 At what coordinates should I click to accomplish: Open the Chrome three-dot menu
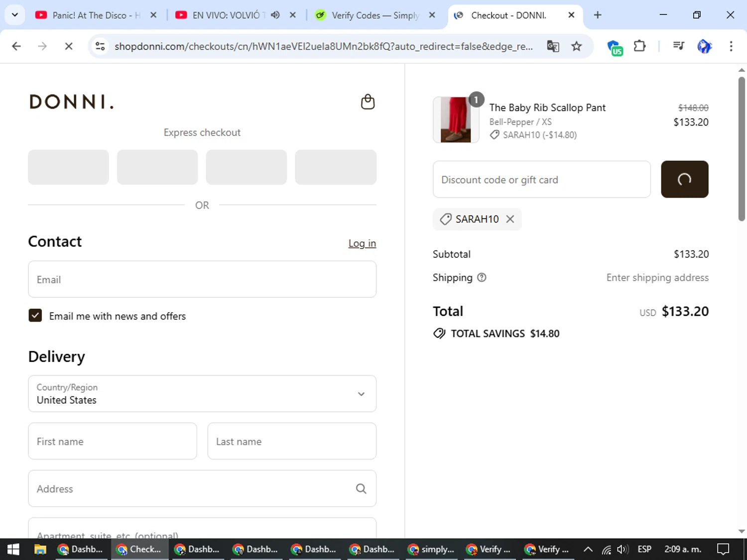coord(731,46)
